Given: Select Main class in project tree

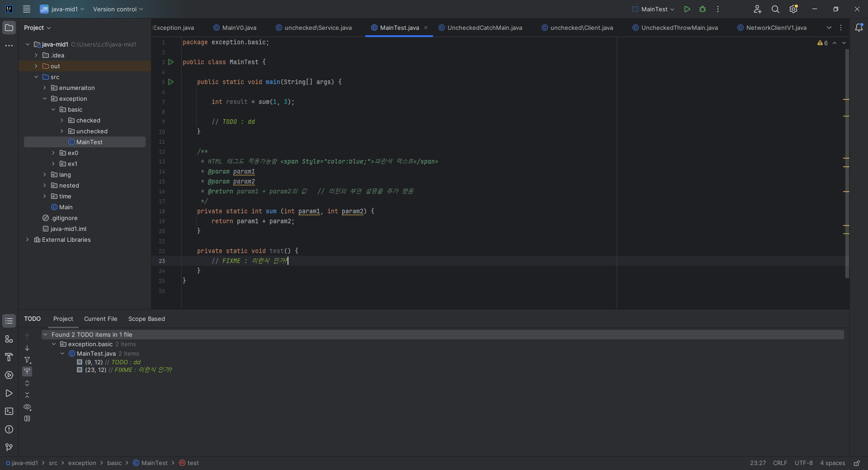Looking at the screenshot, I should tap(61, 207).
